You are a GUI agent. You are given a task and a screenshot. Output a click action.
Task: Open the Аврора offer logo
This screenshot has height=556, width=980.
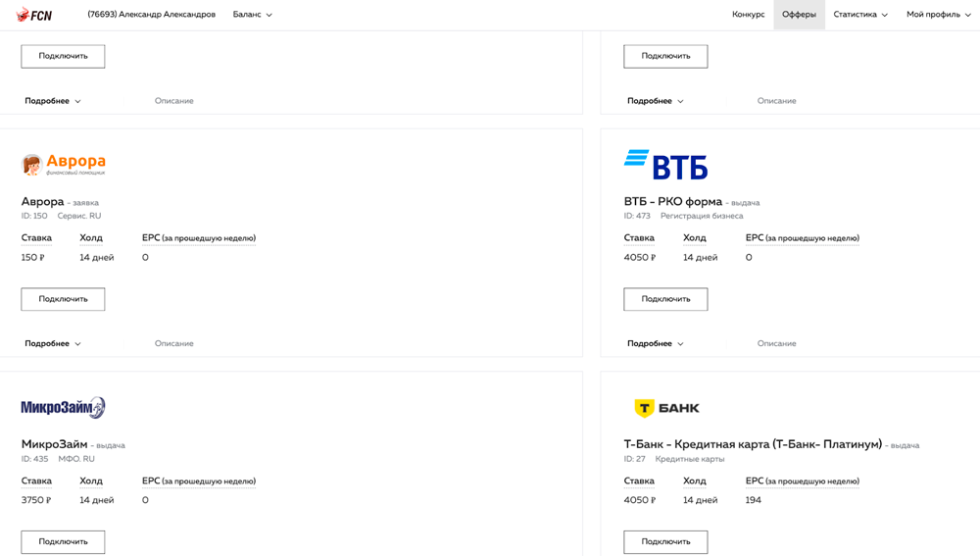click(63, 165)
